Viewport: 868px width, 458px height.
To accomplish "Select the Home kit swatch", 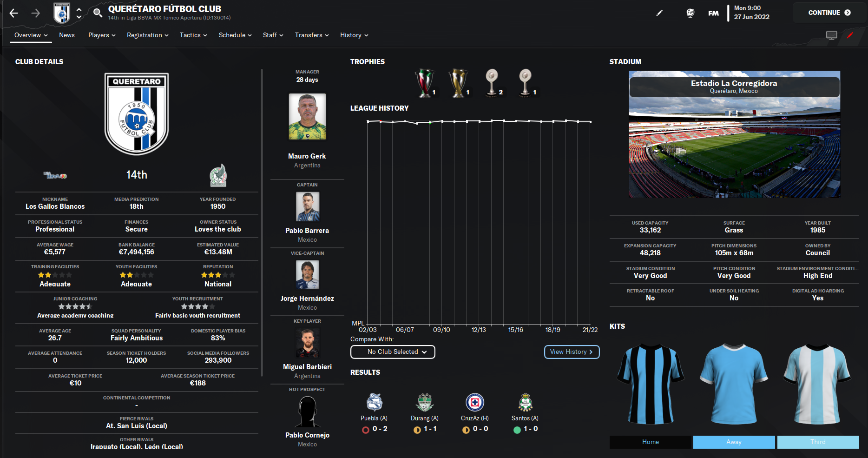I will [651, 442].
